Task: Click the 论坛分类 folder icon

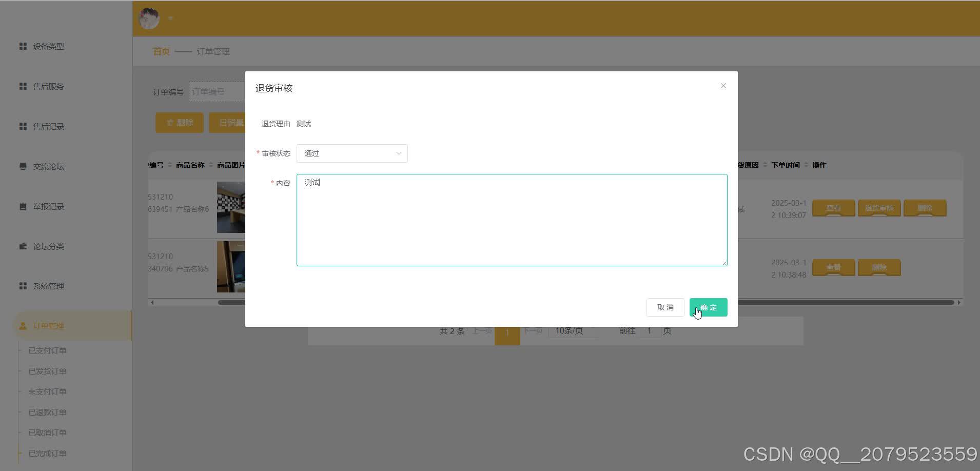Action: [x=23, y=246]
